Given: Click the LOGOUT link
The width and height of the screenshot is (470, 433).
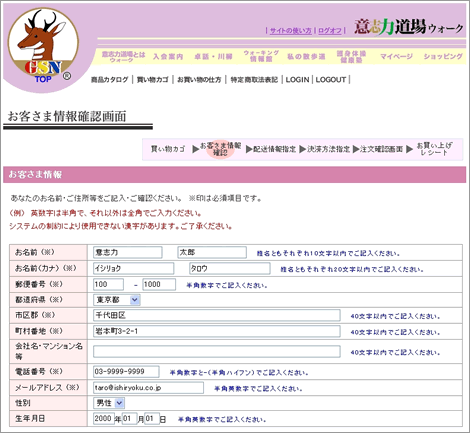Looking at the screenshot, I should (x=331, y=80).
